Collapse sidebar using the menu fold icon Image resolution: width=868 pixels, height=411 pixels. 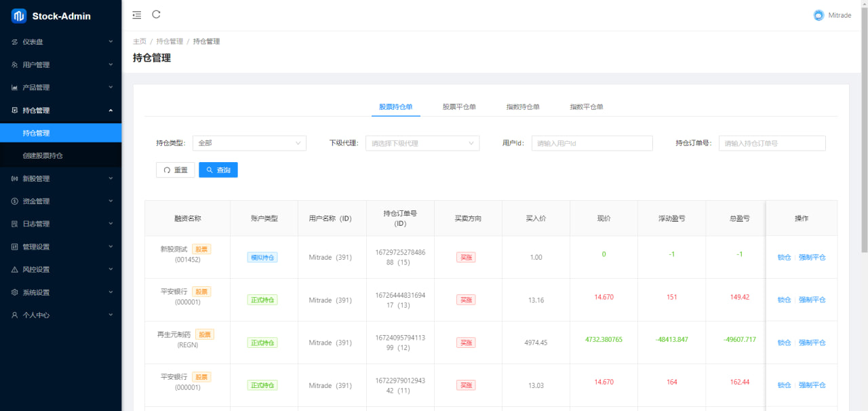click(x=137, y=15)
